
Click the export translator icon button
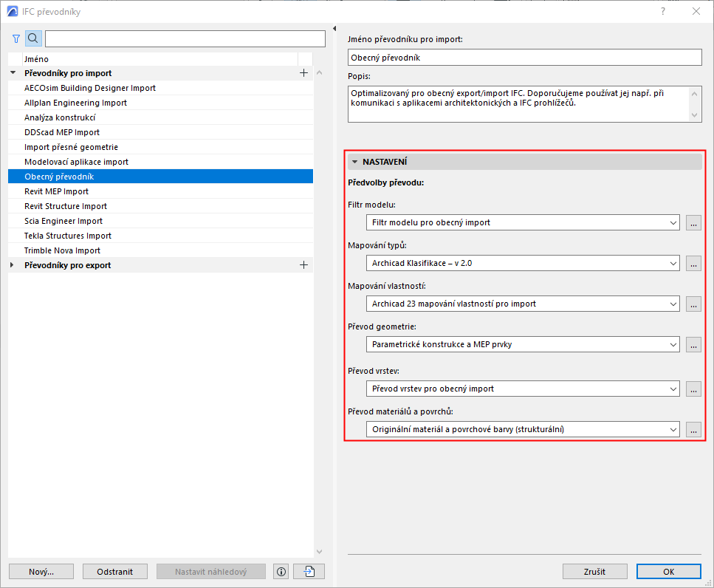click(309, 572)
